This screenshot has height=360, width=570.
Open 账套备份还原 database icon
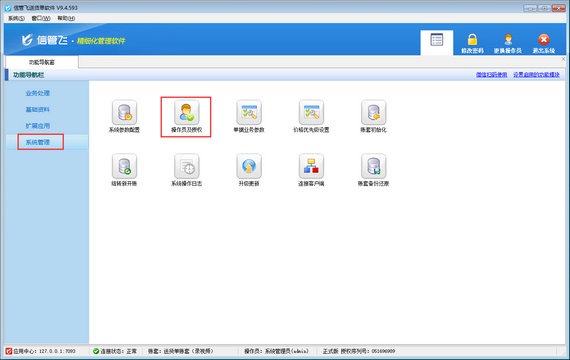pyautogui.click(x=374, y=166)
